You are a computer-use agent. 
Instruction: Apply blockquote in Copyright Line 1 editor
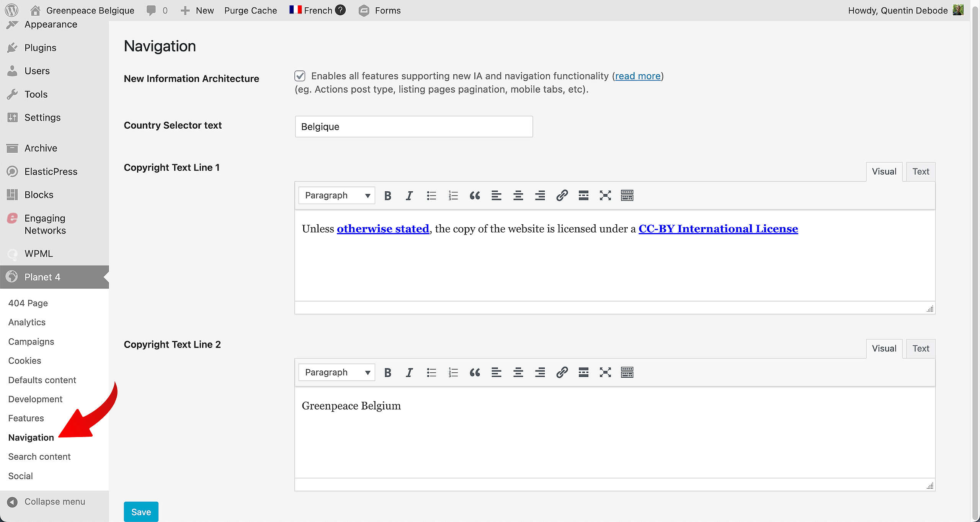(475, 196)
